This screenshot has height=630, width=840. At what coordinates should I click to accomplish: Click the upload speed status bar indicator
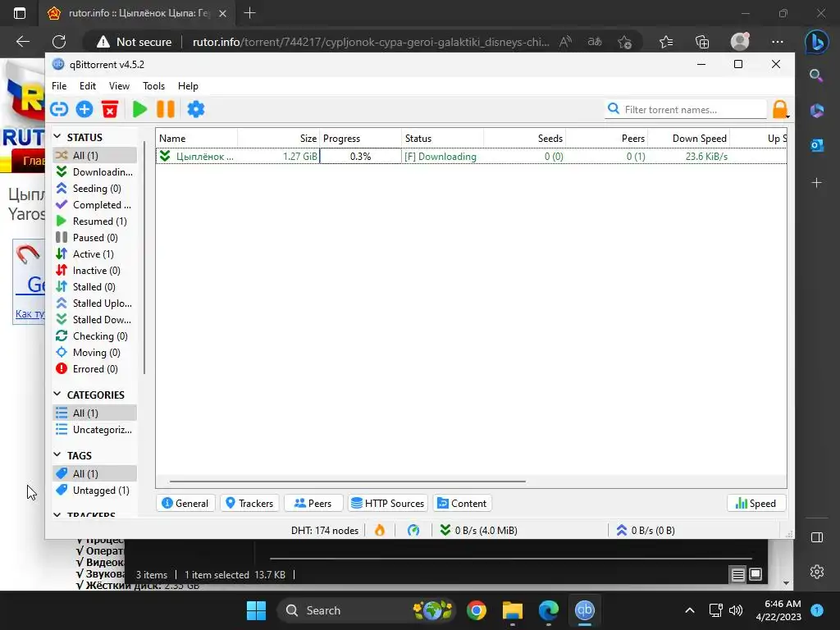pos(645,531)
